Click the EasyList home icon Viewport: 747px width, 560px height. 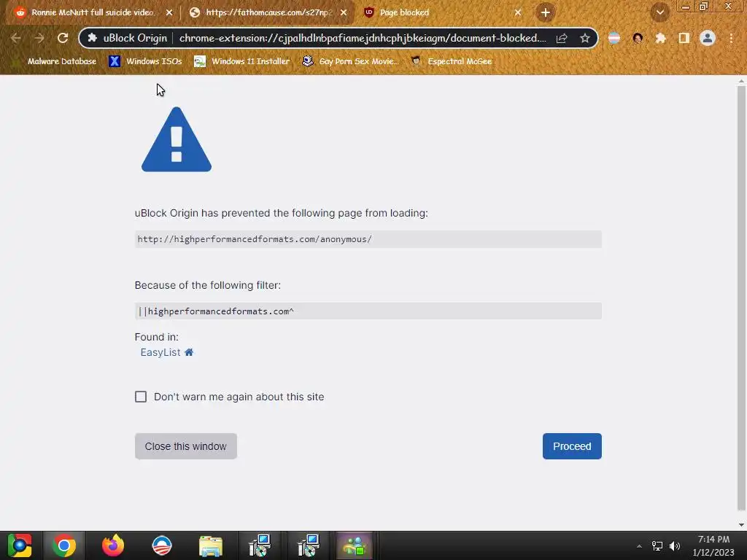click(x=189, y=352)
